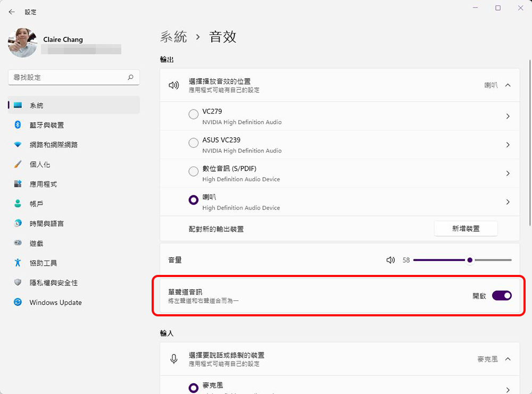The image size is (532, 394).
Task: Turn off the 單聲道音訊 toggle
Action: (502, 296)
